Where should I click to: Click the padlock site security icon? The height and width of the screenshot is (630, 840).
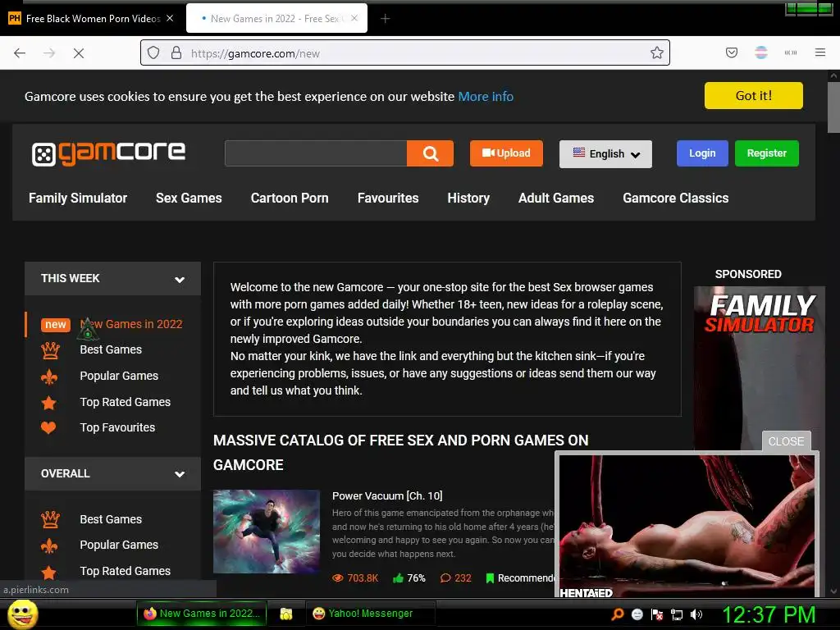(x=176, y=53)
